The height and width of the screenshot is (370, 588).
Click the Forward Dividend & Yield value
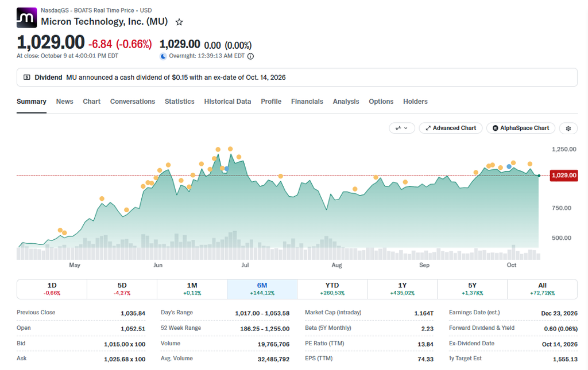560,329
